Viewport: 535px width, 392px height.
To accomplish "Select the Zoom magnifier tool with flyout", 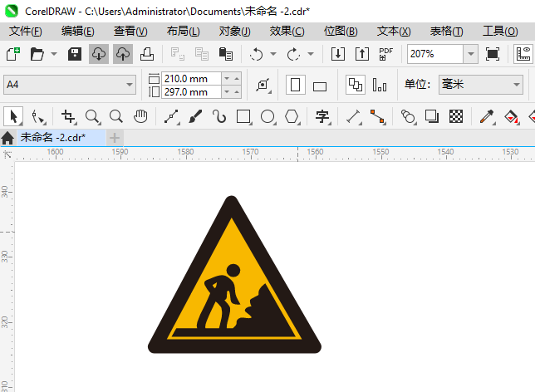I will click(92, 116).
